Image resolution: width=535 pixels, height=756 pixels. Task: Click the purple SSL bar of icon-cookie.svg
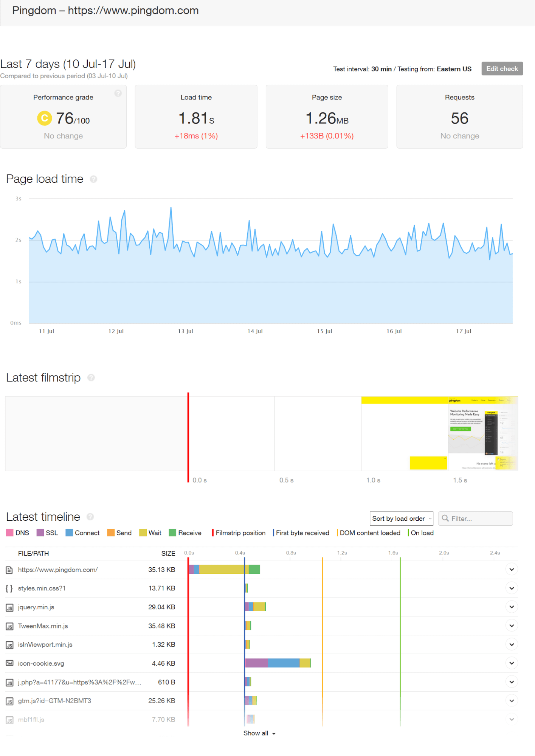click(x=257, y=663)
